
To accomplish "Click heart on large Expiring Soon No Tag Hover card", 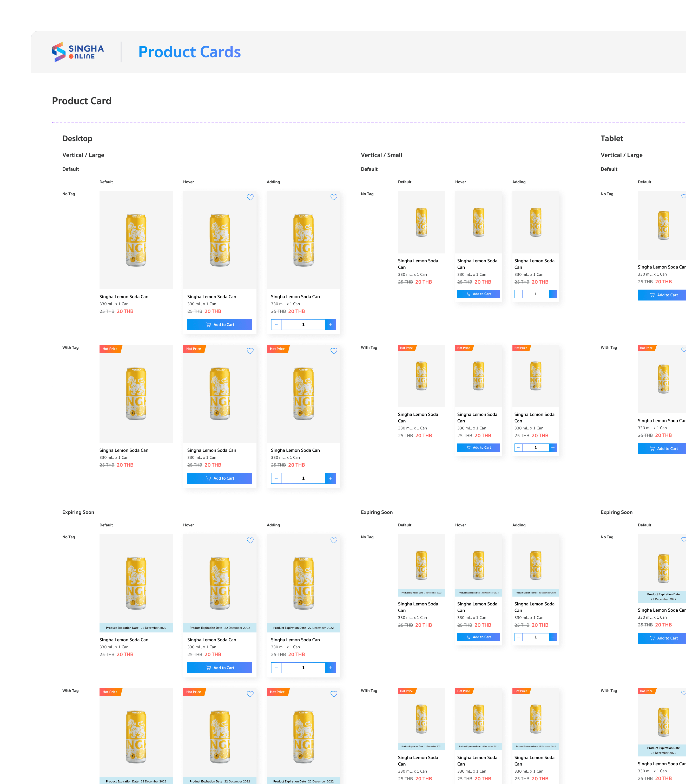I will (250, 540).
